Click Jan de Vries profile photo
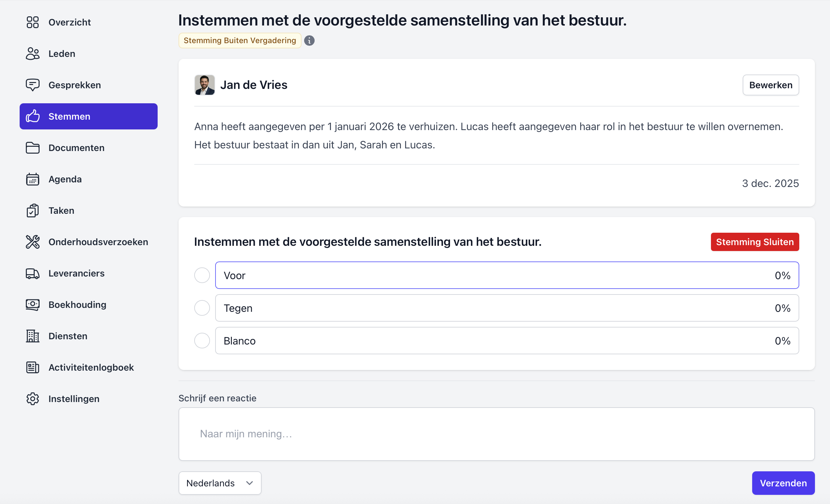The height and width of the screenshot is (504, 830). click(x=204, y=85)
